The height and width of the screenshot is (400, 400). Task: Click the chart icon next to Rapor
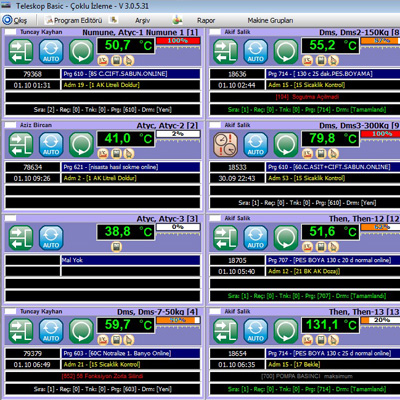(x=177, y=20)
